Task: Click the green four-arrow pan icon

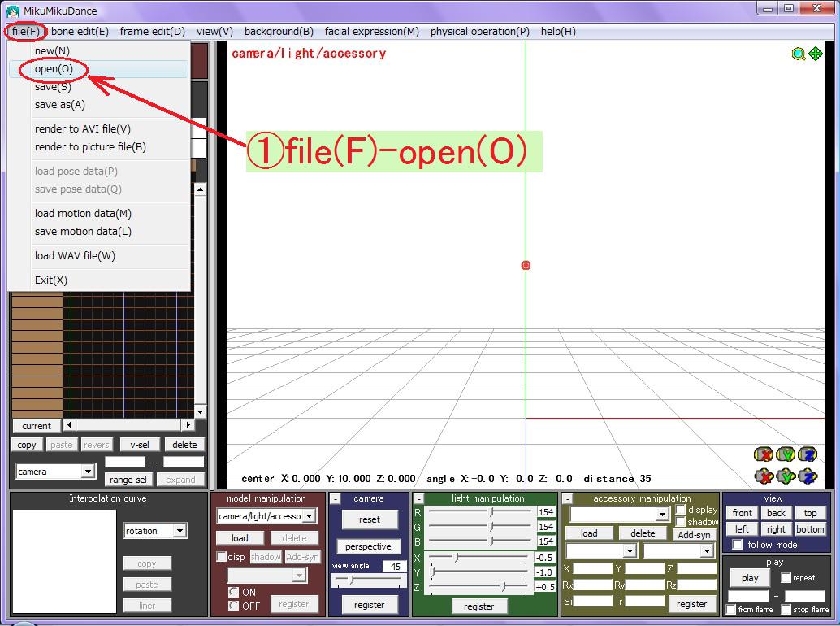Action: click(816, 54)
